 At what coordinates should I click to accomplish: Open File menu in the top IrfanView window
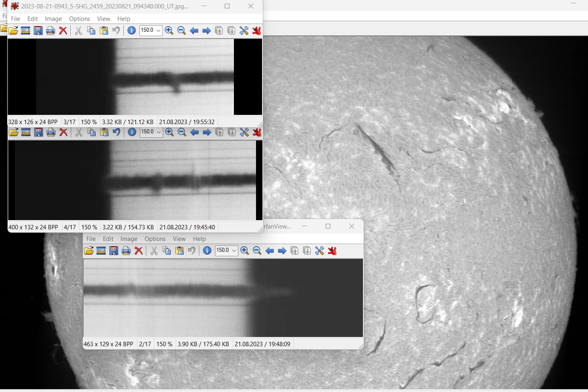15,19
